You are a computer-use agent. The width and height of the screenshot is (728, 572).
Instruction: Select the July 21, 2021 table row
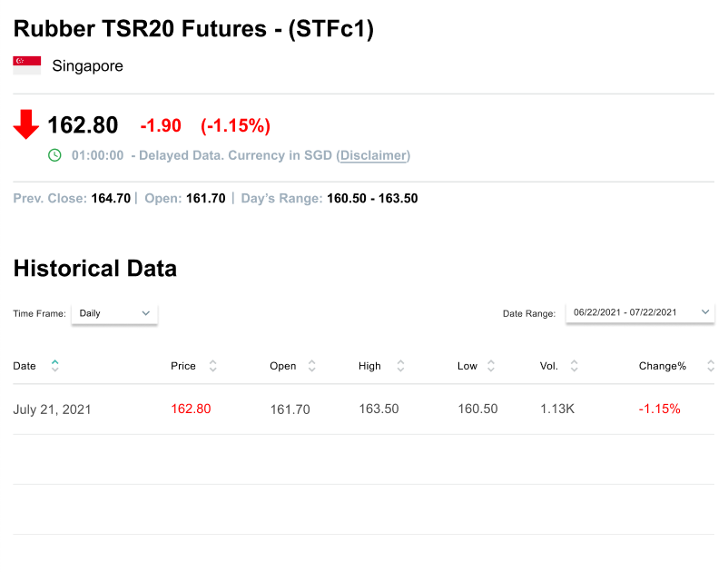pyautogui.click(x=363, y=409)
